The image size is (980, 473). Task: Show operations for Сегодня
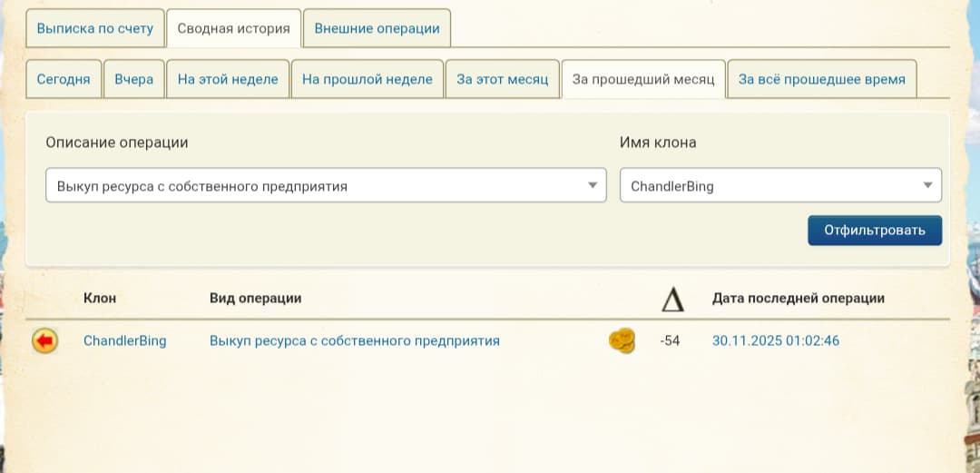tap(64, 79)
